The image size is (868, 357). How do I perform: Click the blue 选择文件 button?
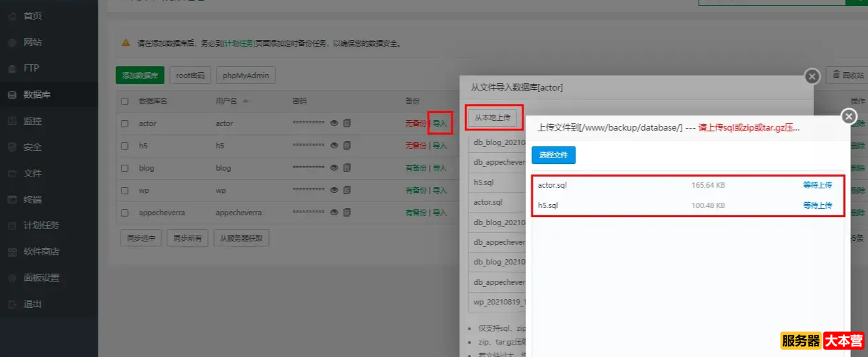[553, 155]
